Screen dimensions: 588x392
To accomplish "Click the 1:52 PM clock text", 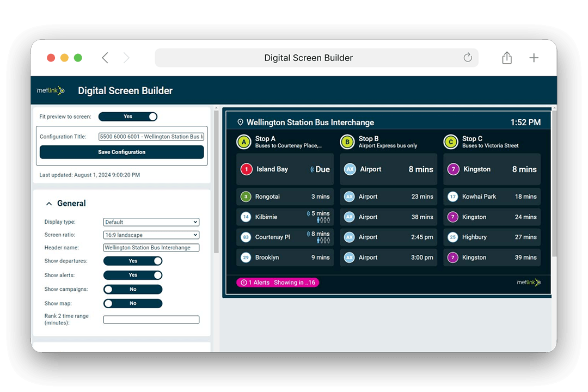I will click(525, 122).
